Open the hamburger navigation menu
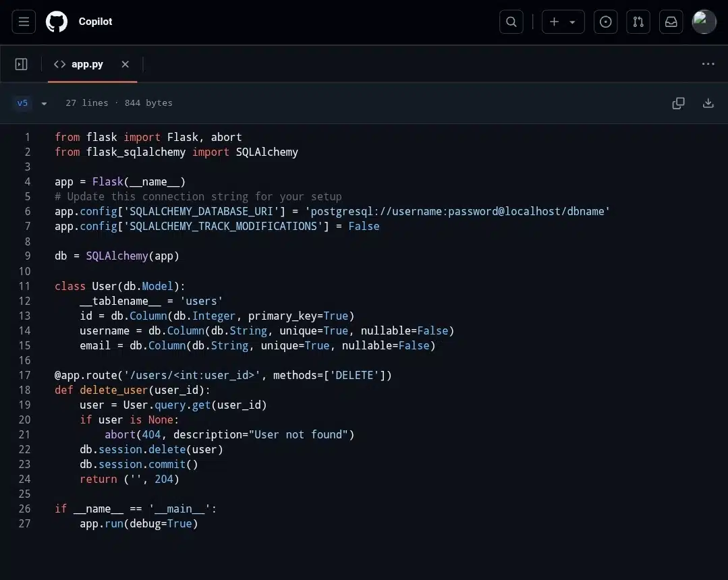Image resolution: width=728 pixels, height=580 pixels. pos(24,22)
